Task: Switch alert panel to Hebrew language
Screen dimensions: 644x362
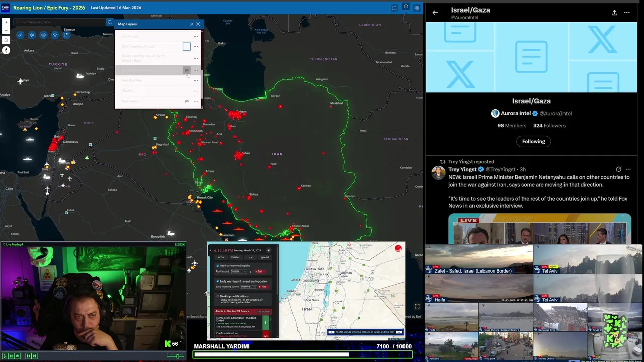Action: (x=221, y=257)
